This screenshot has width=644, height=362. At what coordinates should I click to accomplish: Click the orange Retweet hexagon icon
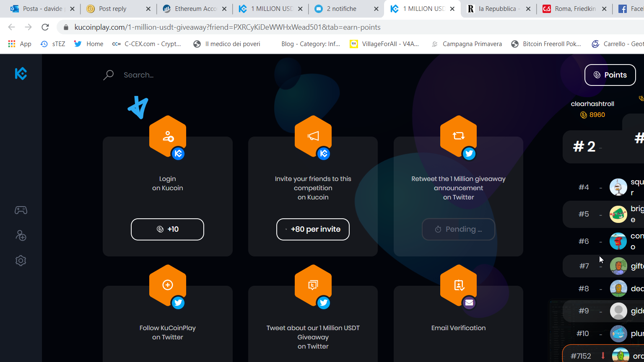point(459,136)
